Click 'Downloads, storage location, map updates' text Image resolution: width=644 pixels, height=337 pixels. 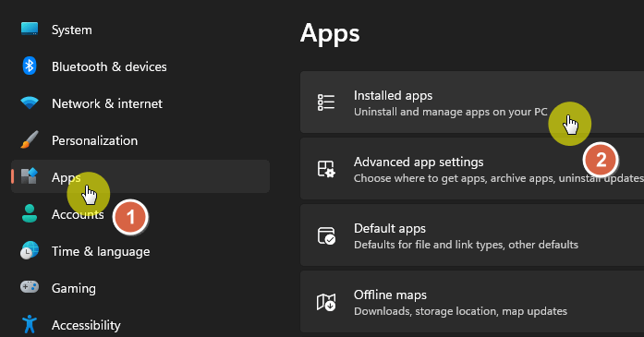[x=460, y=311]
